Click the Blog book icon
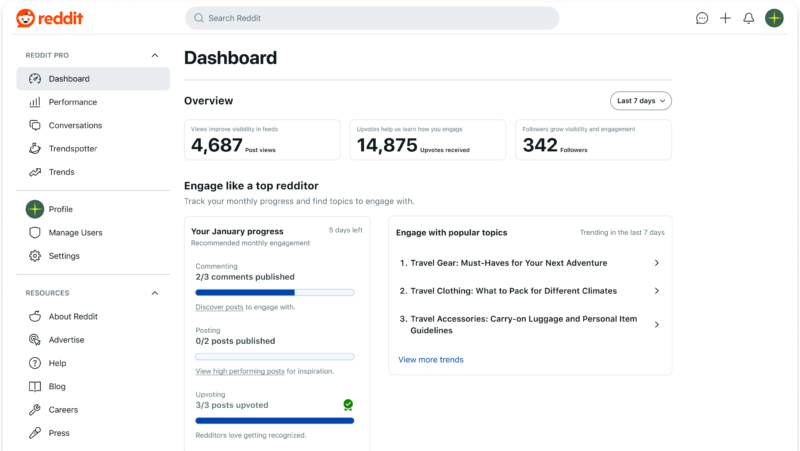The height and width of the screenshot is (451, 800). click(35, 386)
